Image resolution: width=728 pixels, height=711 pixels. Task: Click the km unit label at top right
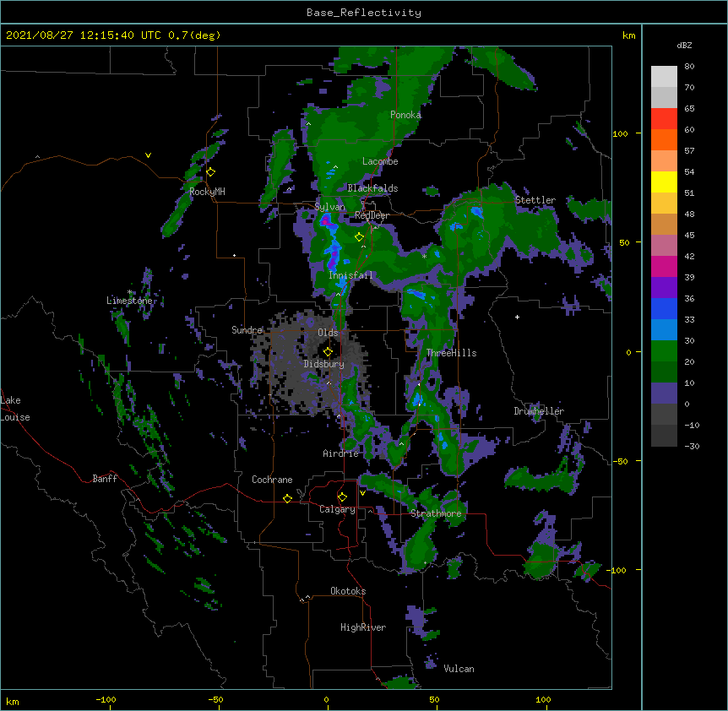pyautogui.click(x=629, y=35)
